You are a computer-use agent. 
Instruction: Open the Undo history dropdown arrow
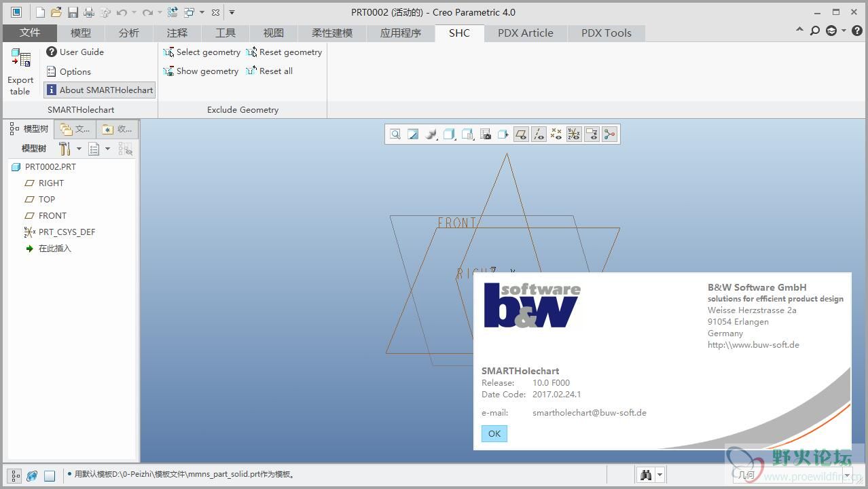point(133,12)
